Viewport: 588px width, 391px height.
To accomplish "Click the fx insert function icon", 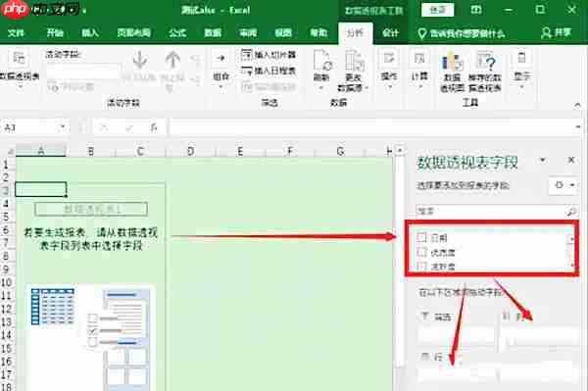I will (154, 128).
